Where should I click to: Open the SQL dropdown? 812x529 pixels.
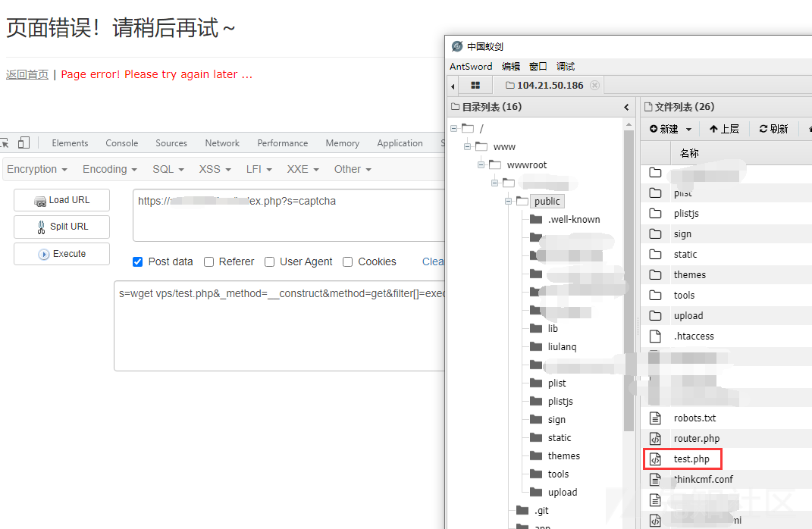[x=168, y=169]
